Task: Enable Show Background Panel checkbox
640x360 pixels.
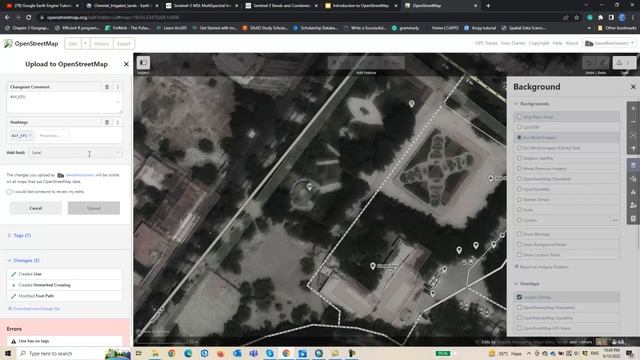Action: [x=519, y=244]
